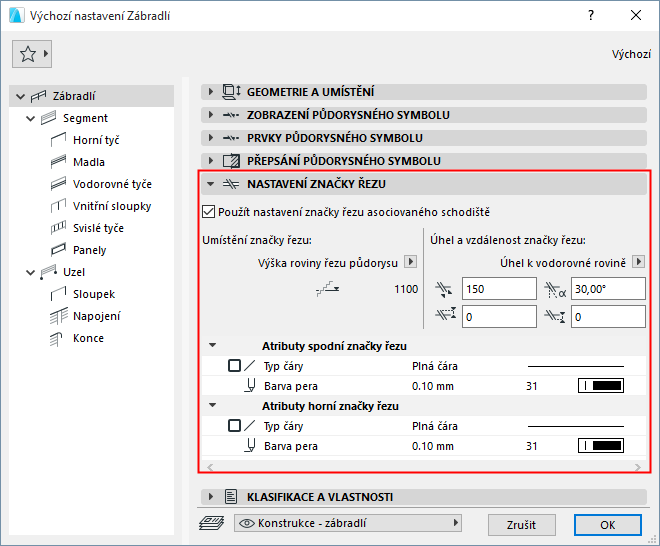660x546 pixels.
Task: Open the Úhel k vodorovné rovině arrow menu
Action: (x=639, y=261)
